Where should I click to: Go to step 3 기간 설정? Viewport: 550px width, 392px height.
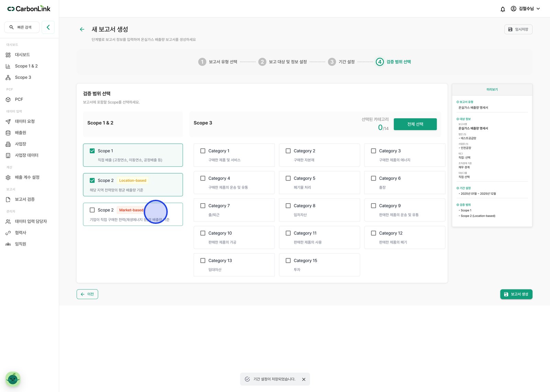341,62
